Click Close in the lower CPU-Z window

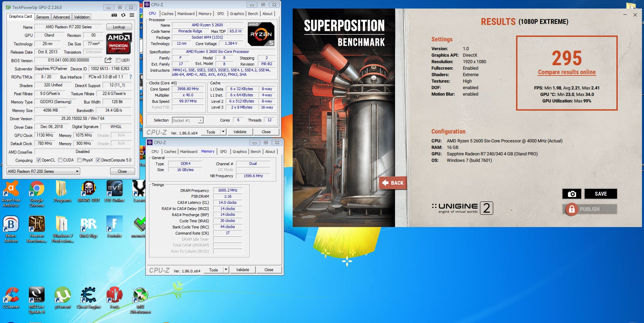tap(269, 270)
